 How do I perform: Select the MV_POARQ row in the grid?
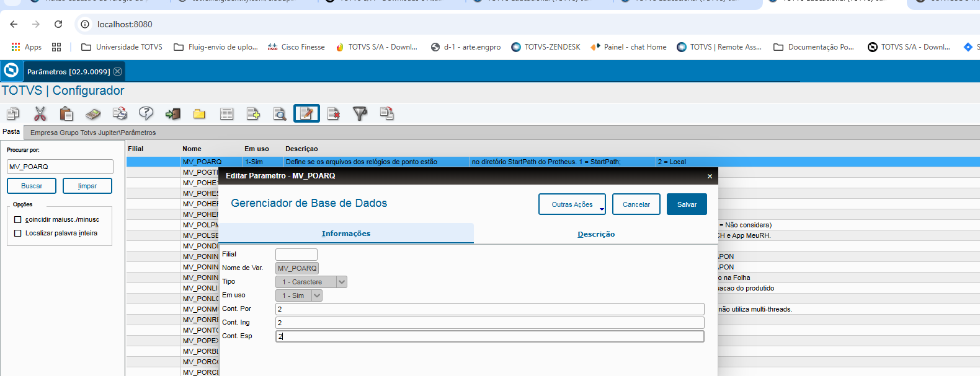click(553, 162)
